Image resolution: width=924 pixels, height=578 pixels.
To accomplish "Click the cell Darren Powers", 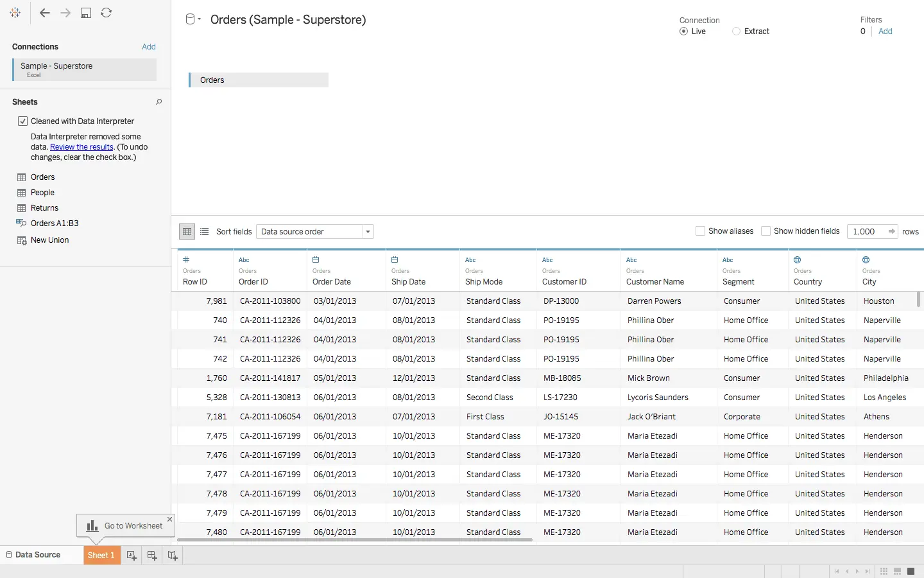I will pyautogui.click(x=654, y=301).
